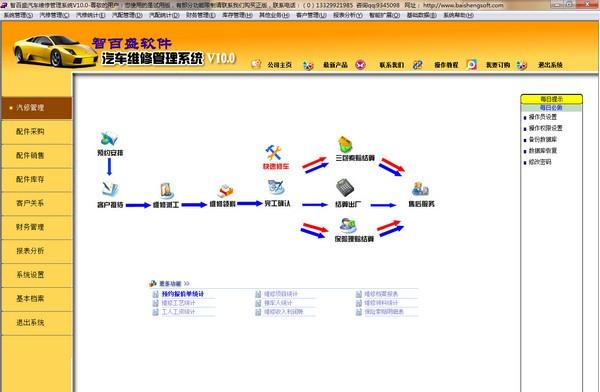The image size is (600, 392).
Task: Click the icon before 退出系统 in header
Action: [522, 65]
